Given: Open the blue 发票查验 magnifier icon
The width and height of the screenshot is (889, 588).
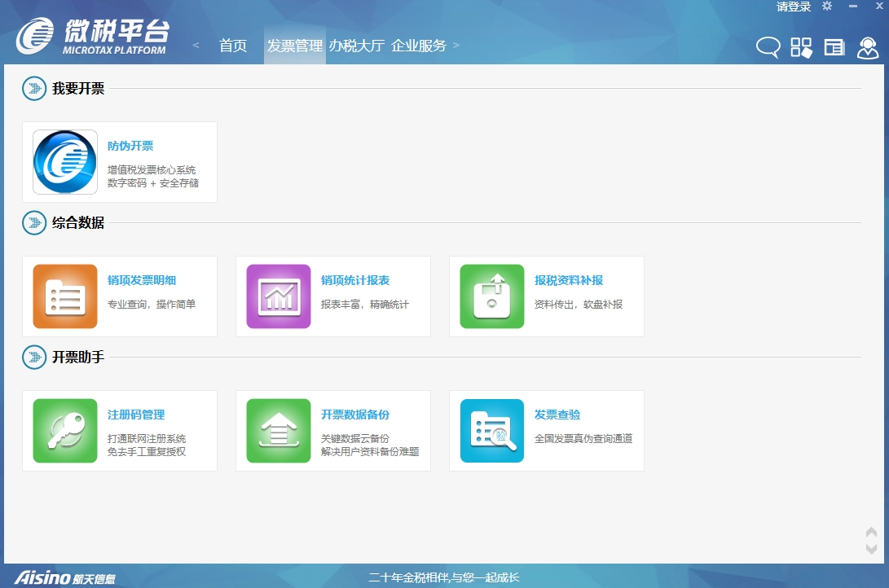Looking at the screenshot, I should click(x=492, y=431).
